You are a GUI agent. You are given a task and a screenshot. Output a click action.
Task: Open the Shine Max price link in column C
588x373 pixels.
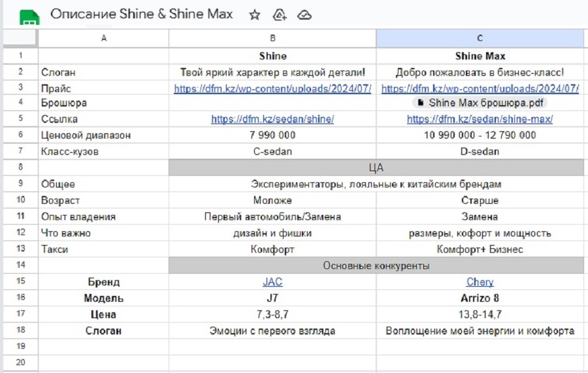(480, 88)
